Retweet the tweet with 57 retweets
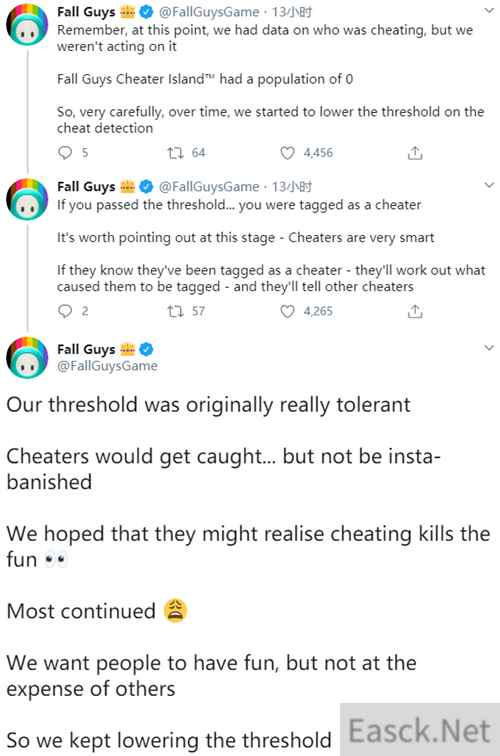The height and width of the screenshot is (756, 500). coord(175,311)
